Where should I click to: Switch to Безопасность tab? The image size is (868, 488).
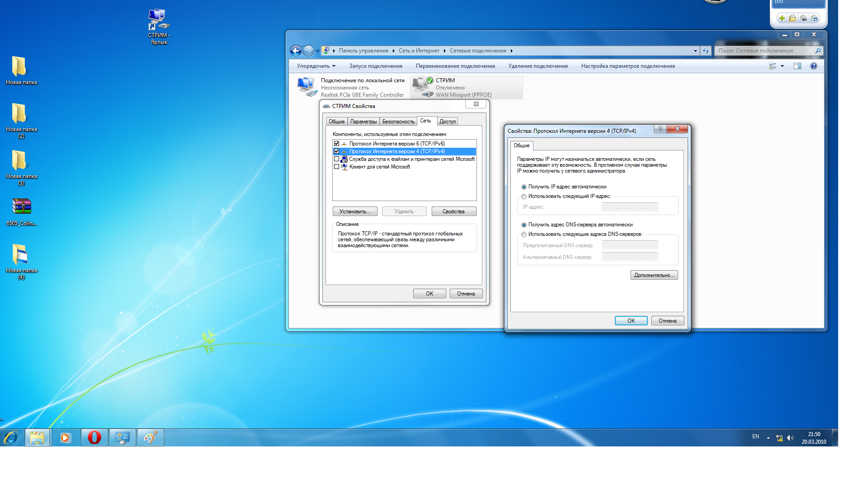point(398,122)
